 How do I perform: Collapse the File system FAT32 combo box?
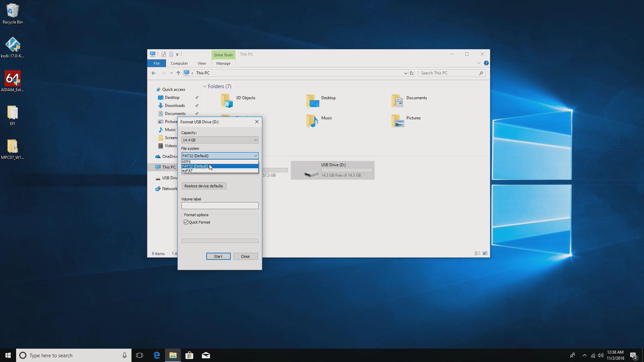click(x=220, y=156)
